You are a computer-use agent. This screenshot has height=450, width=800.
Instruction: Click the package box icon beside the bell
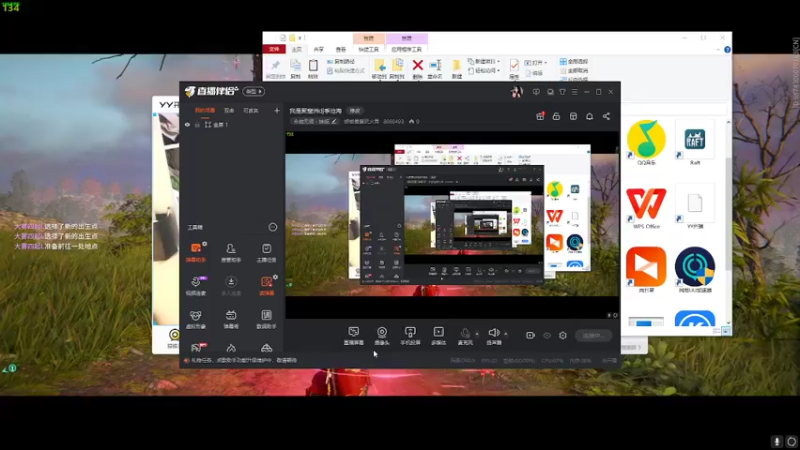click(x=573, y=116)
